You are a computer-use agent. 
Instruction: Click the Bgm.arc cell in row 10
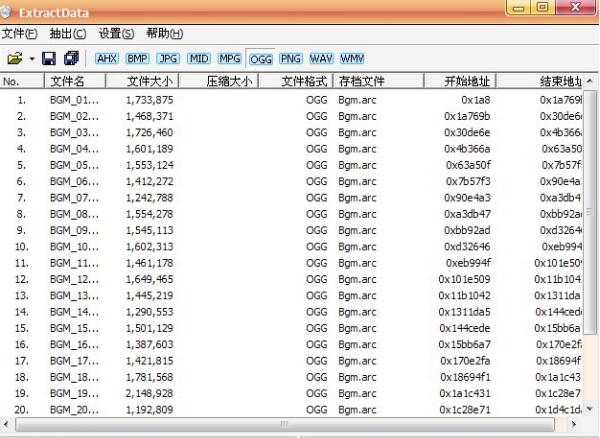[357, 247]
